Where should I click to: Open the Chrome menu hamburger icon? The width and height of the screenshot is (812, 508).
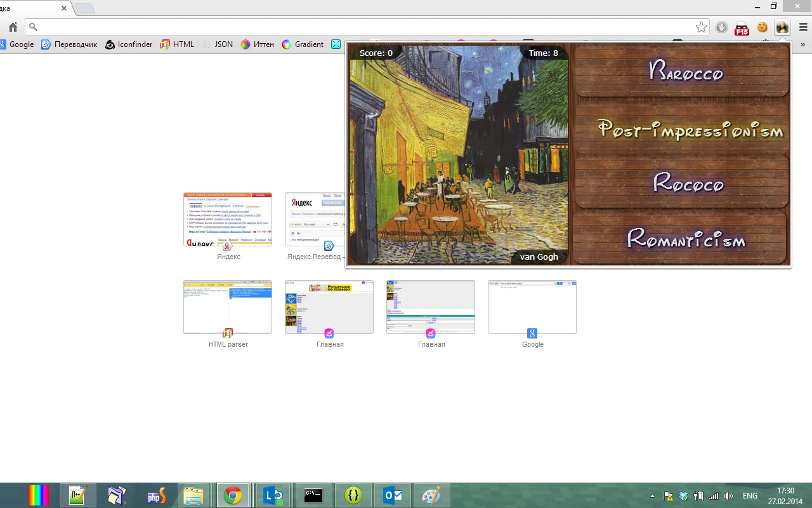click(x=803, y=27)
